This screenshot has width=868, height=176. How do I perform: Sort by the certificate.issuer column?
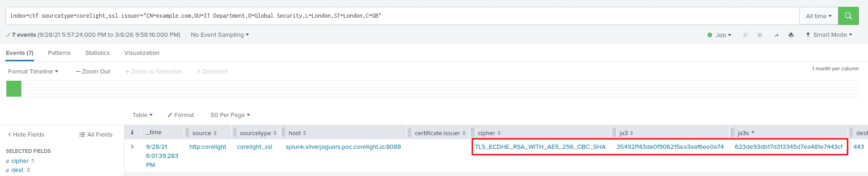click(440, 133)
